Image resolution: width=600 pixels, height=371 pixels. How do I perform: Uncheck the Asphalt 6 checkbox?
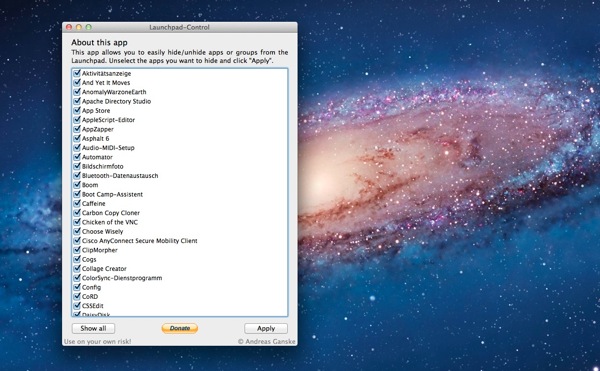77,138
